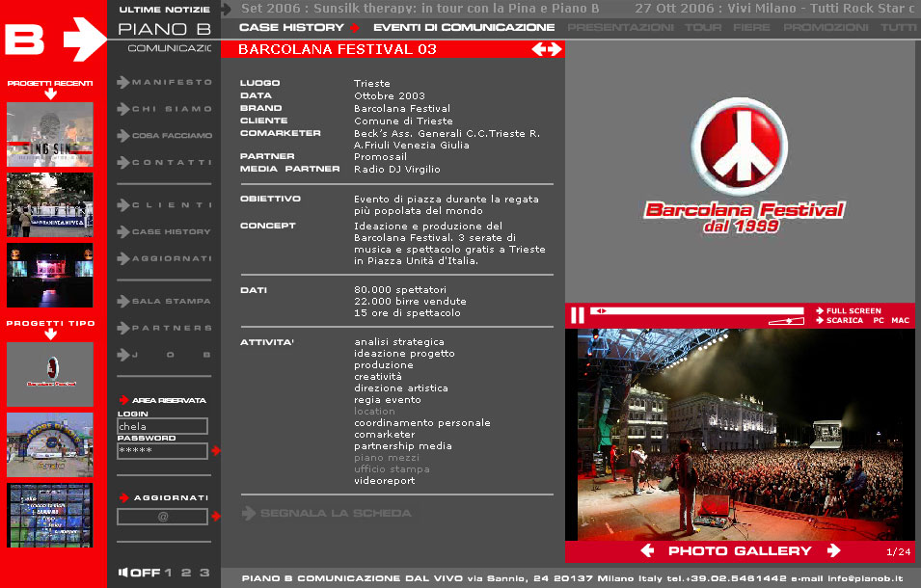
Task: Pause the Barcolana Festival video
Action: (x=577, y=315)
